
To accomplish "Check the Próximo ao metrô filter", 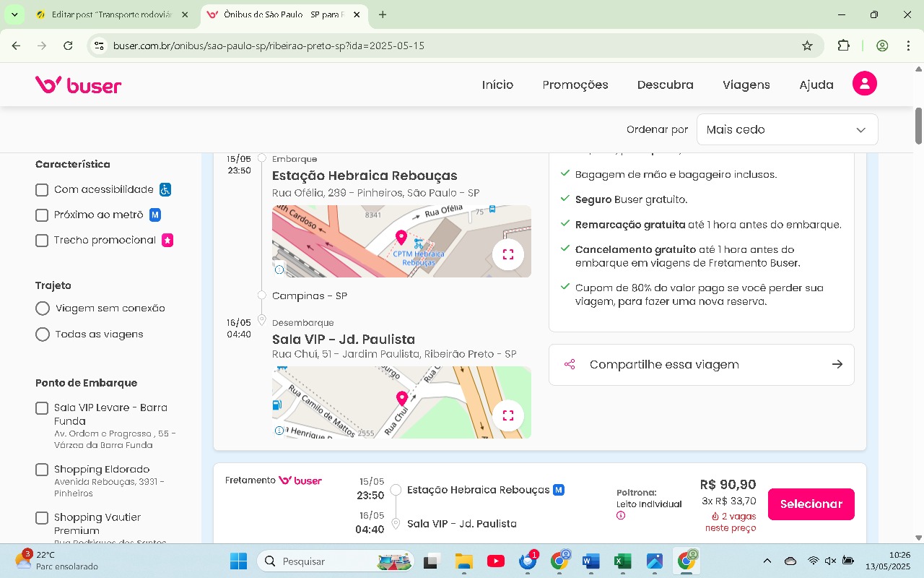I will [x=42, y=215].
